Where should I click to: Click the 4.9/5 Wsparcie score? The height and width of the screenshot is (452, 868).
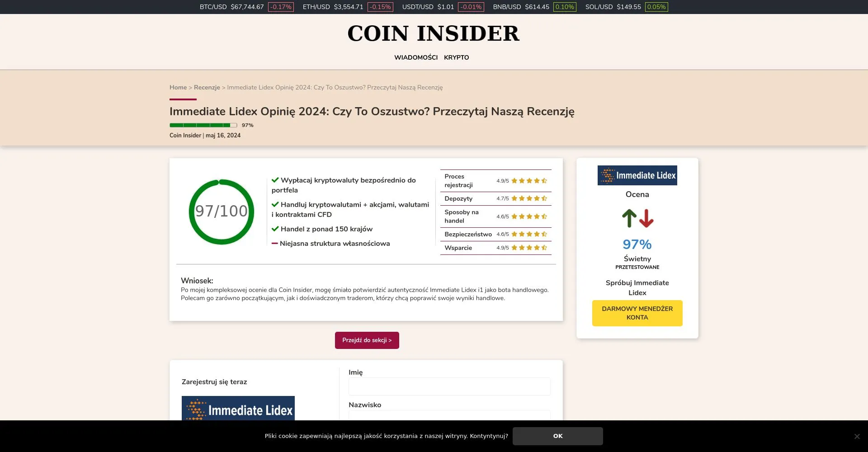(503, 248)
